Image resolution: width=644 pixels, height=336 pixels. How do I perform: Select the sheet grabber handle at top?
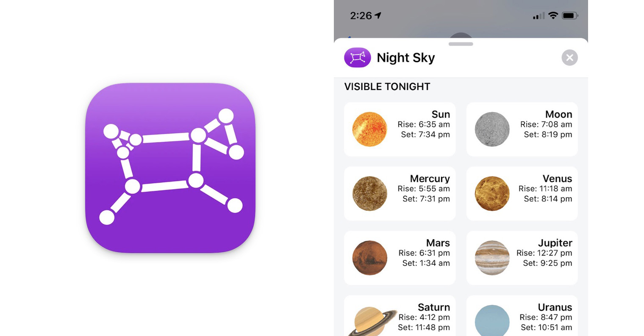461,44
